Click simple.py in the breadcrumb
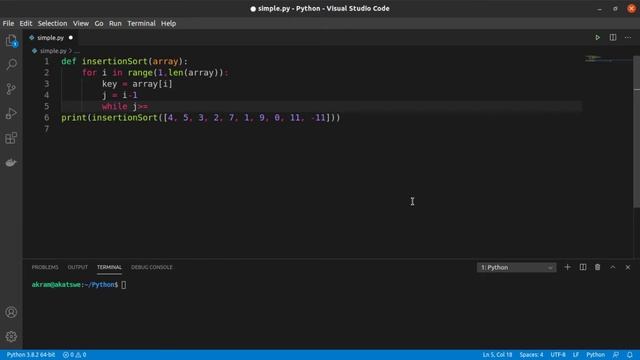The height and width of the screenshot is (360, 640). (x=53, y=51)
